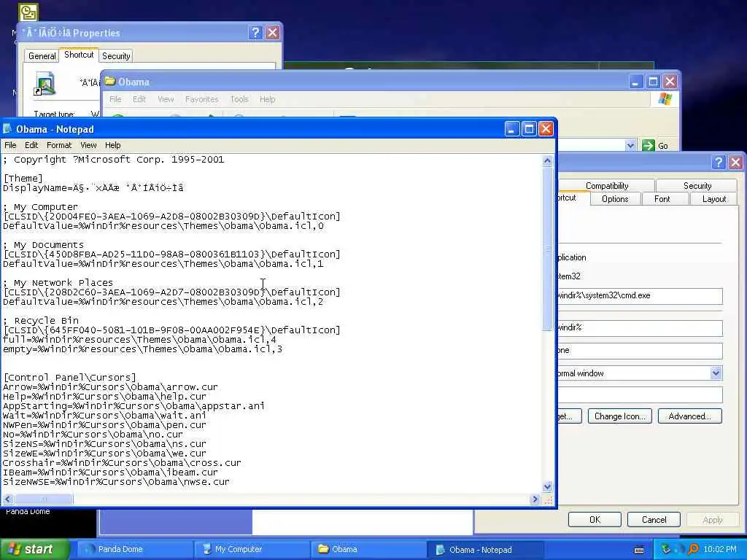This screenshot has width=747, height=560.
Task: Open the Format menu in Notepad
Action: (59, 145)
